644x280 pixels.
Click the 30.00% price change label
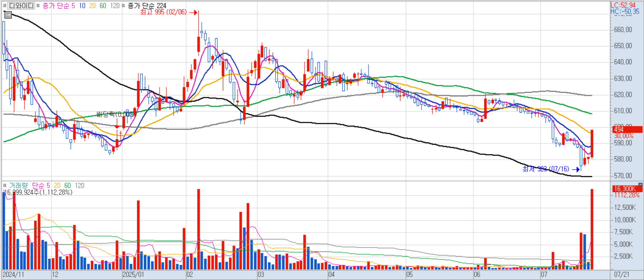tap(624, 136)
